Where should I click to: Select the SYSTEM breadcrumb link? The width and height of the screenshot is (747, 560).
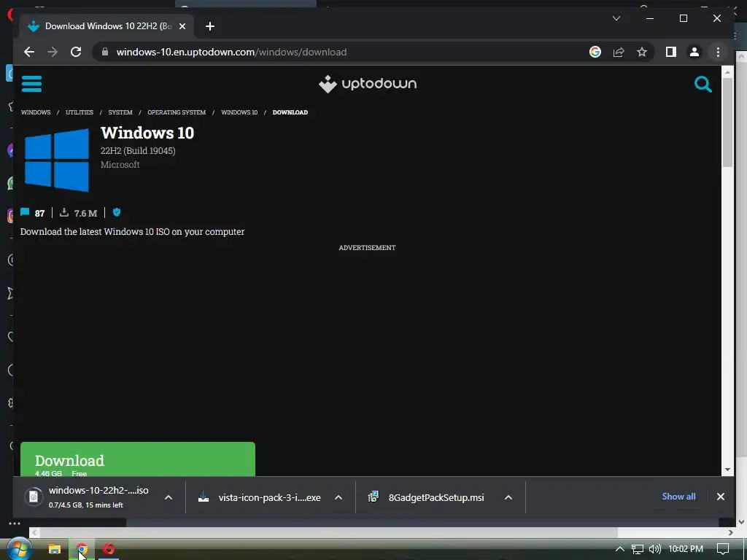point(120,112)
